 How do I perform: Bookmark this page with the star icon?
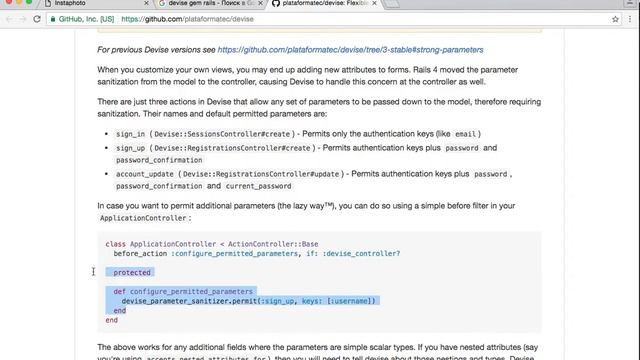[x=615, y=19]
